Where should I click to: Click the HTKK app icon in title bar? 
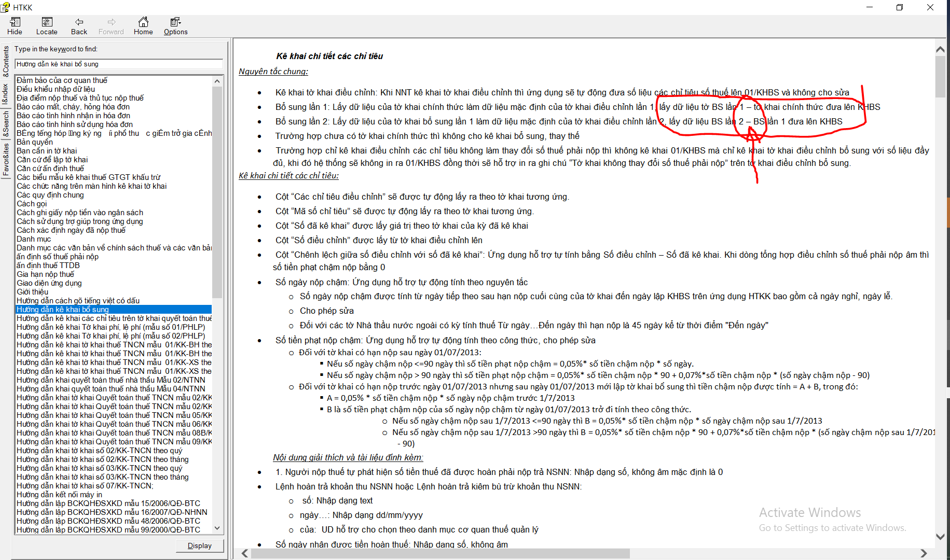pyautogui.click(x=5, y=7)
